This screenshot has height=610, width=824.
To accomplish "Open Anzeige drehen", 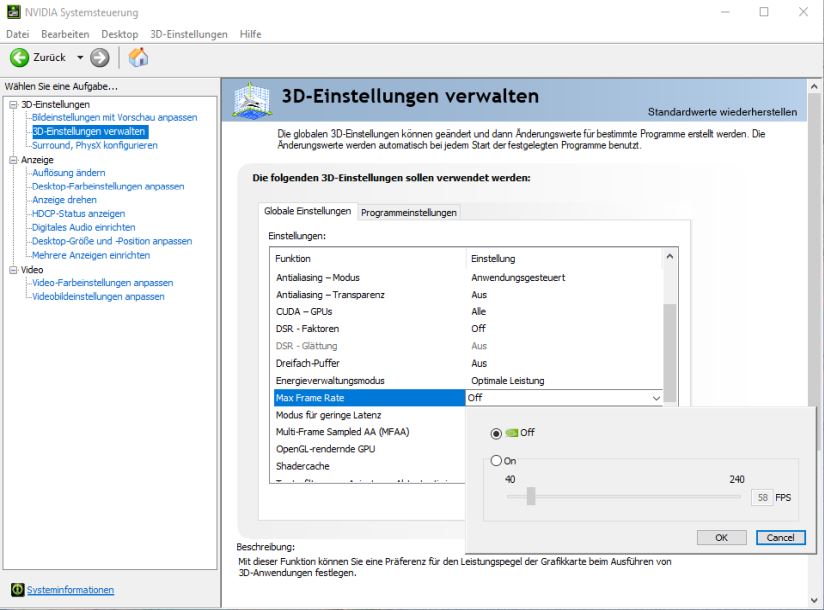I will pos(64,200).
